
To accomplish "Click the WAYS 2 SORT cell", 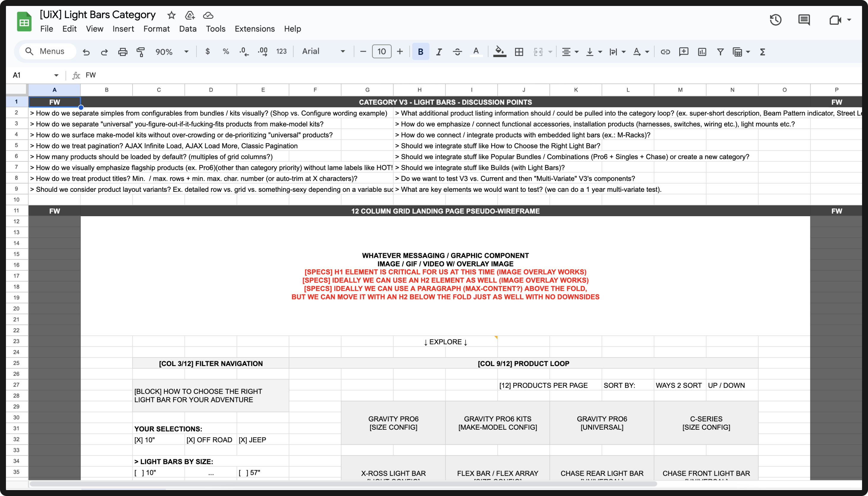I will click(680, 385).
